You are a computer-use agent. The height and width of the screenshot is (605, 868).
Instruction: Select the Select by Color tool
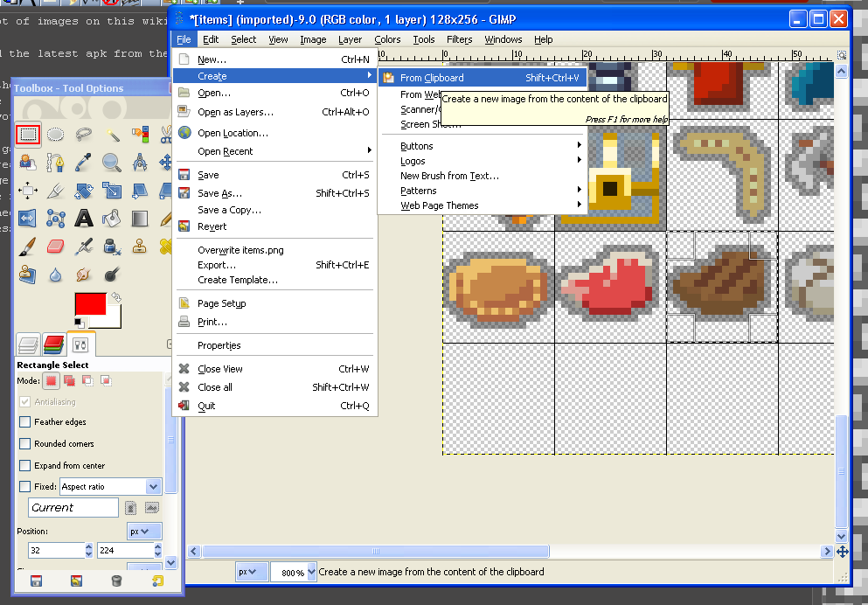(x=140, y=135)
